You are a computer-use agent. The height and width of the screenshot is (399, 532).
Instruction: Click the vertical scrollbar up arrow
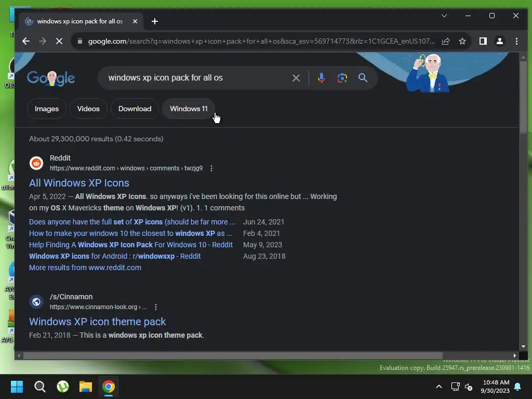point(523,57)
